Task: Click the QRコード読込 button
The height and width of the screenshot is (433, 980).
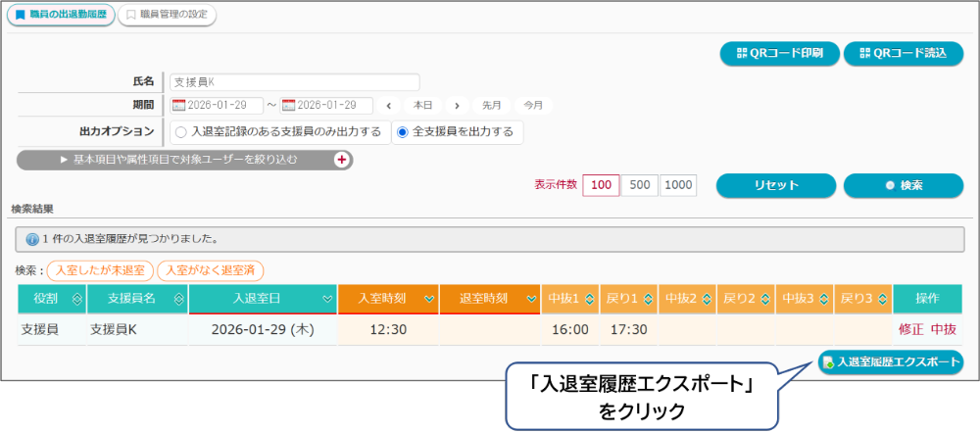Action: click(896, 54)
